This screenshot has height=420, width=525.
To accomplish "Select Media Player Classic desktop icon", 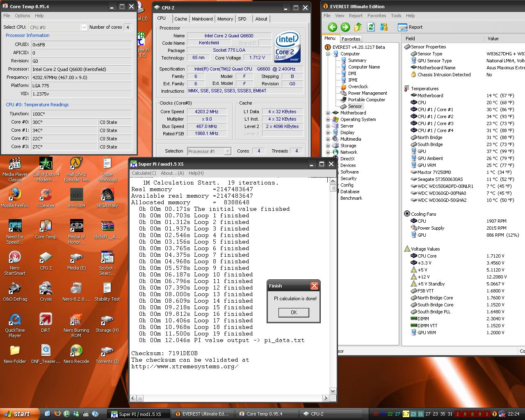I will pyautogui.click(x=15, y=169).
